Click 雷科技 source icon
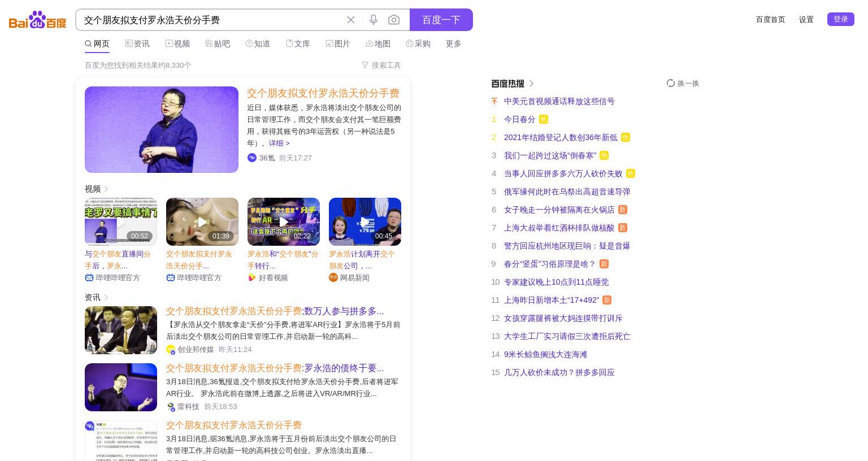The image size is (868, 461). coord(171,407)
